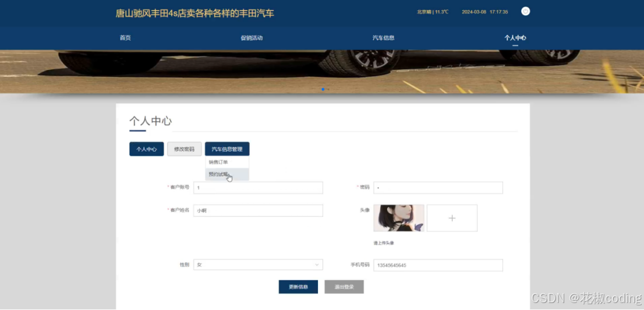Click the uploaded avatar thumbnail
Viewport: 644px width, 310px height.
(x=399, y=218)
